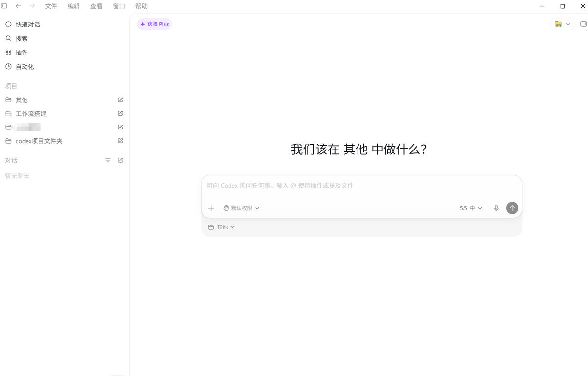Toggle the right side panel icon
The width and height of the screenshot is (588, 376).
[583, 24]
